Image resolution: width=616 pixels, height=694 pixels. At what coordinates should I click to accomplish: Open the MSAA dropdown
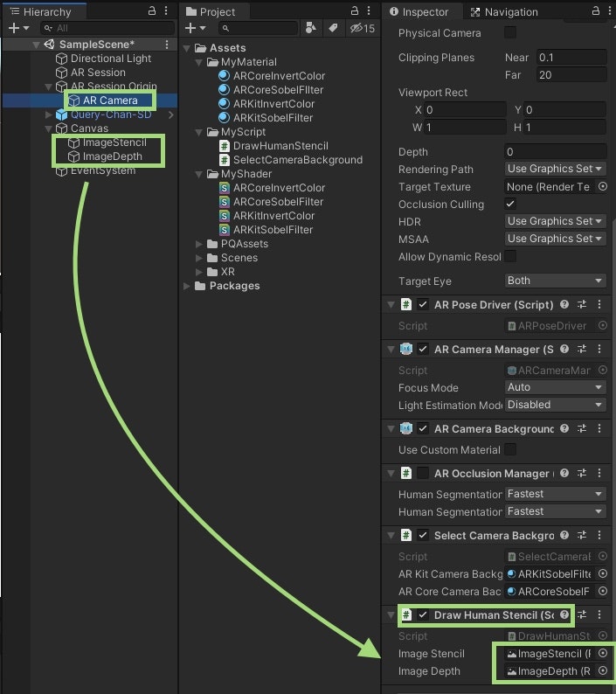pos(555,239)
